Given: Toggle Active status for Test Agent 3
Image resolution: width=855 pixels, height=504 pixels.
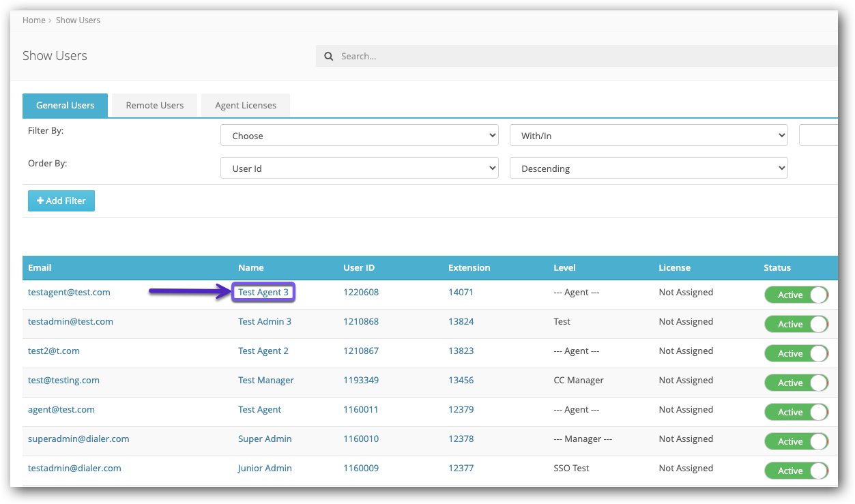Looking at the screenshot, I should pyautogui.click(x=796, y=295).
